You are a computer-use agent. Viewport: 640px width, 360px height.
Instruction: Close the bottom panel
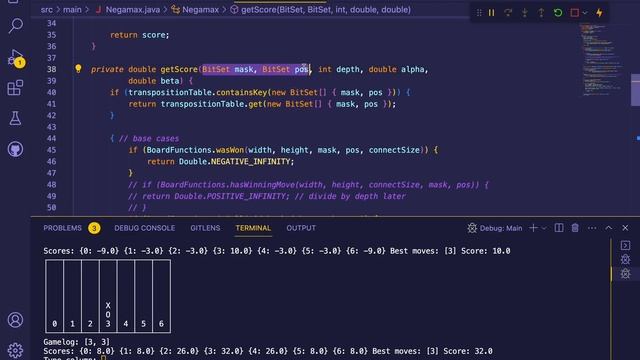[x=625, y=228]
